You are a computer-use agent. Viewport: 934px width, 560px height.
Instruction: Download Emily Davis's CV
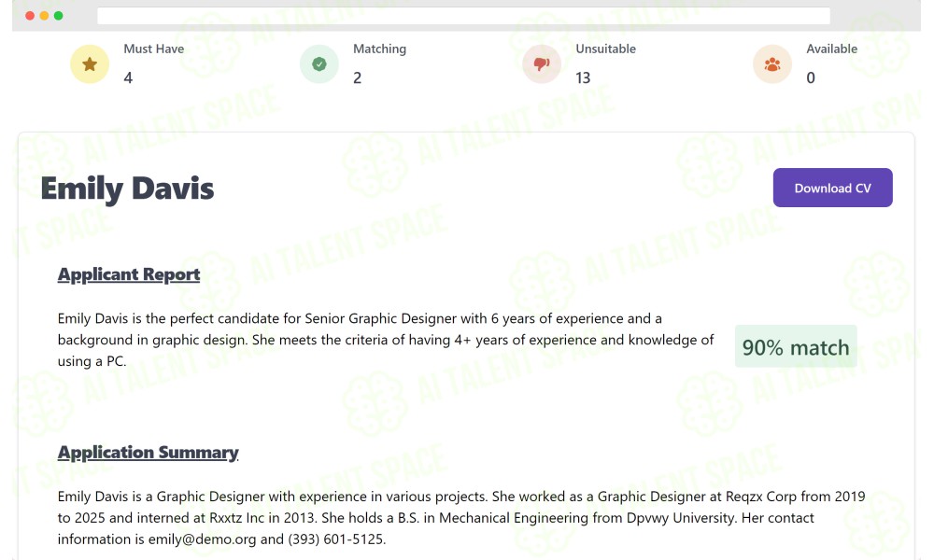click(x=832, y=188)
